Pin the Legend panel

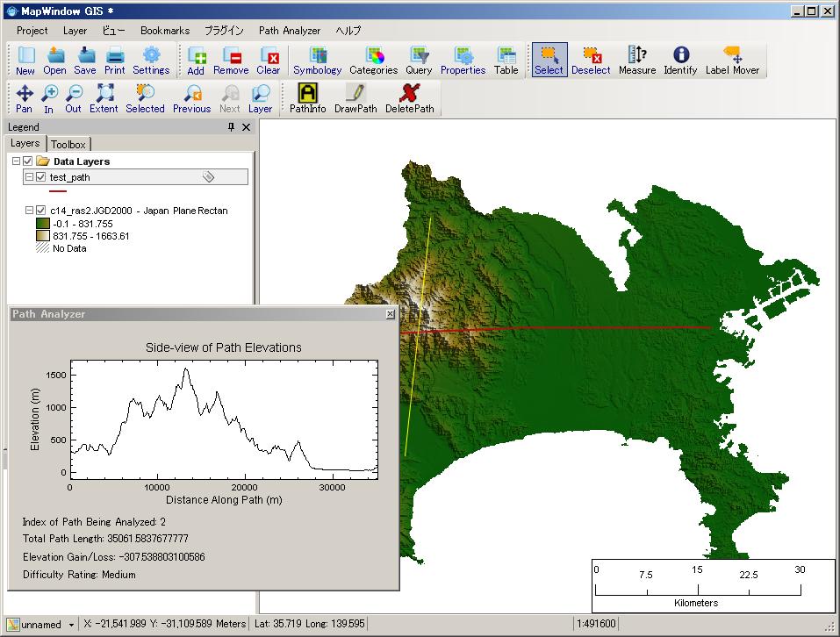point(232,127)
